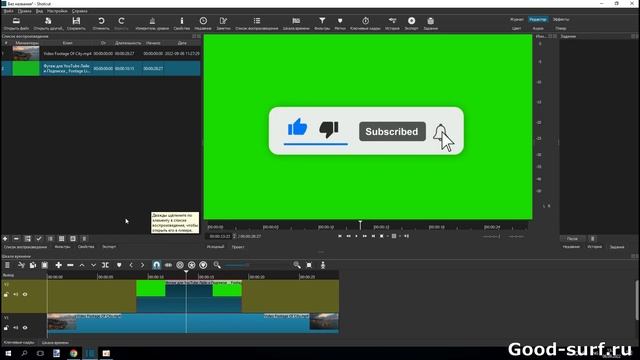This screenshot has width=640, height=360.
Task: Toggle scrub while dragging button
Action: click(168, 265)
